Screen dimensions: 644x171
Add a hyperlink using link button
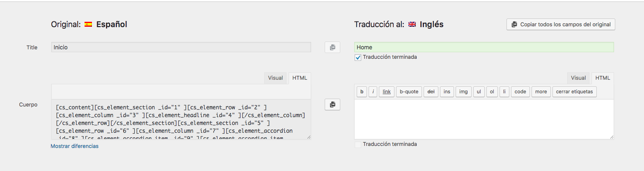coord(387,92)
